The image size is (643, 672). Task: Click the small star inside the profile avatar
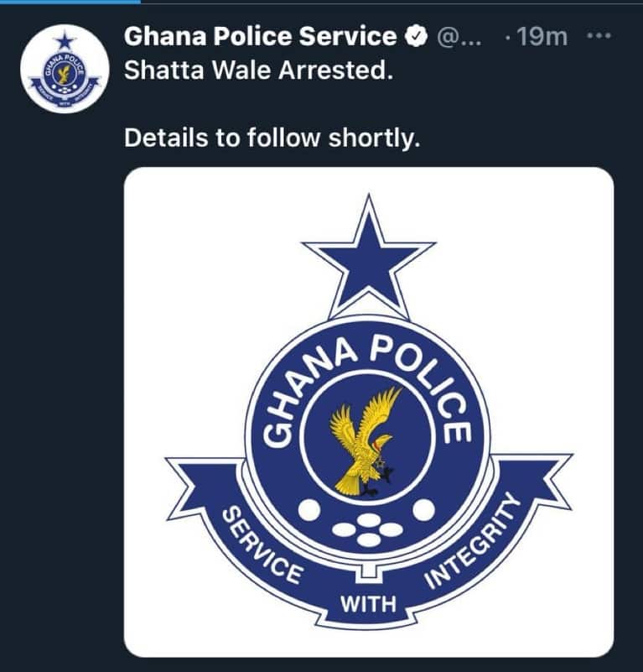pos(65,42)
